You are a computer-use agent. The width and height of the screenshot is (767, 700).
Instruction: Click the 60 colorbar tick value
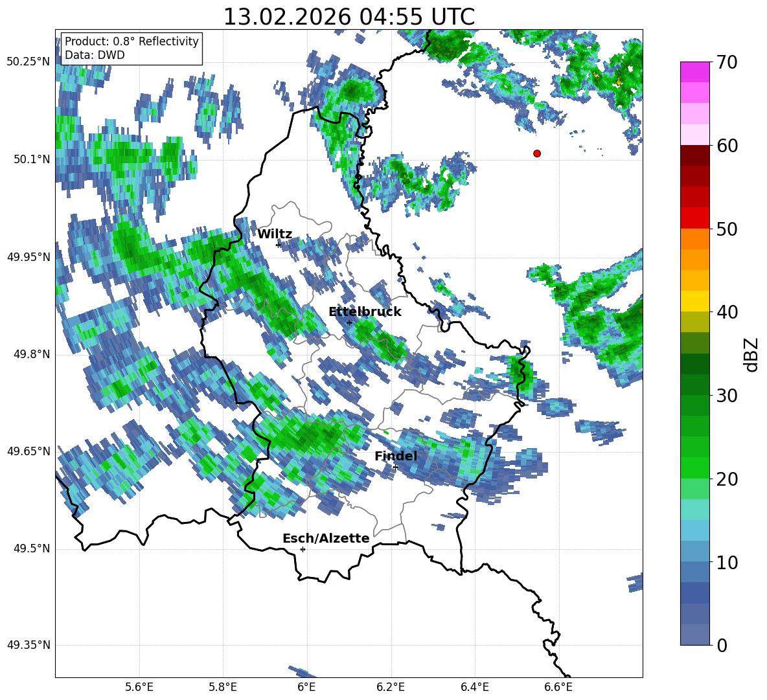pyautogui.click(x=727, y=146)
